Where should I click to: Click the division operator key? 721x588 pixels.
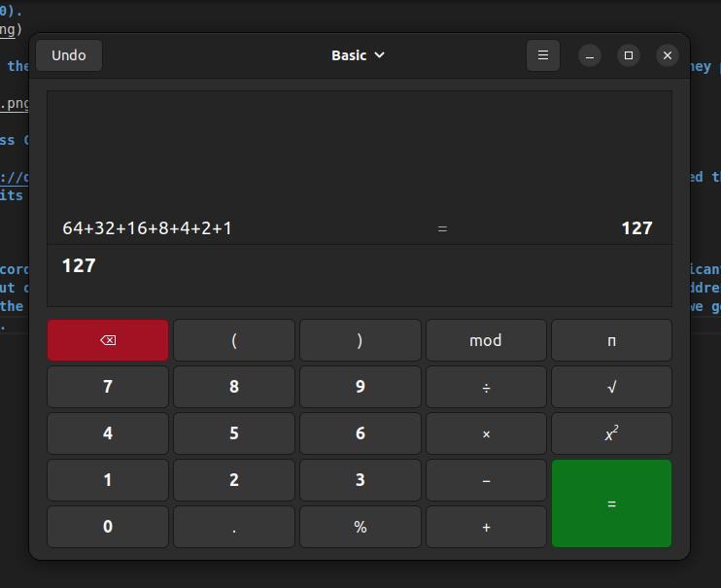coord(486,387)
